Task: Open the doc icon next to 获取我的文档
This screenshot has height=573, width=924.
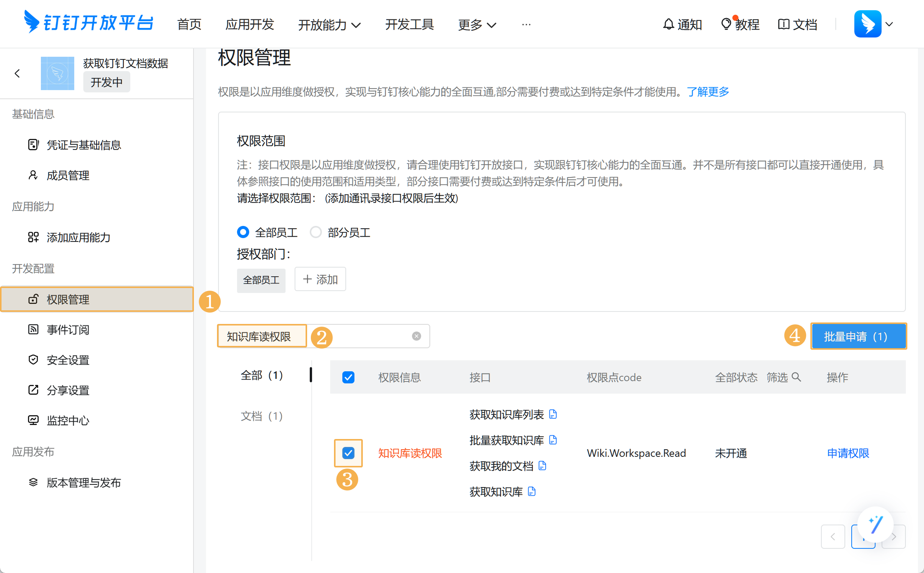Action: [x=542, y=466]
